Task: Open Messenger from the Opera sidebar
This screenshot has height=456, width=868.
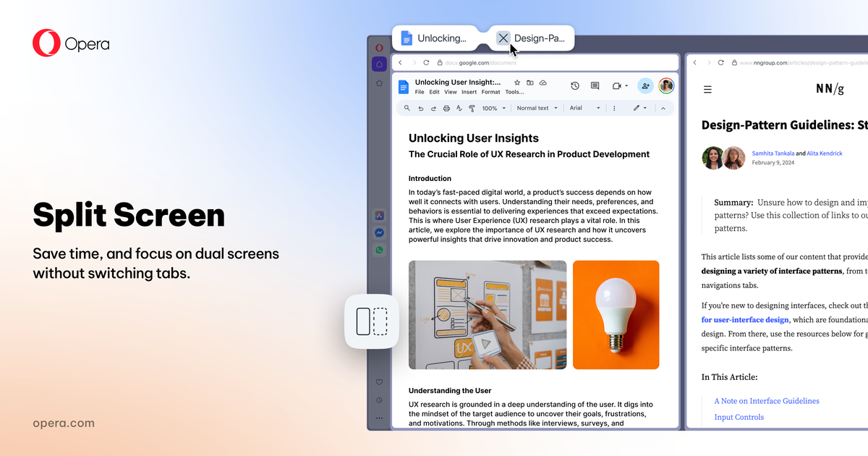Action: pos(379,232)
